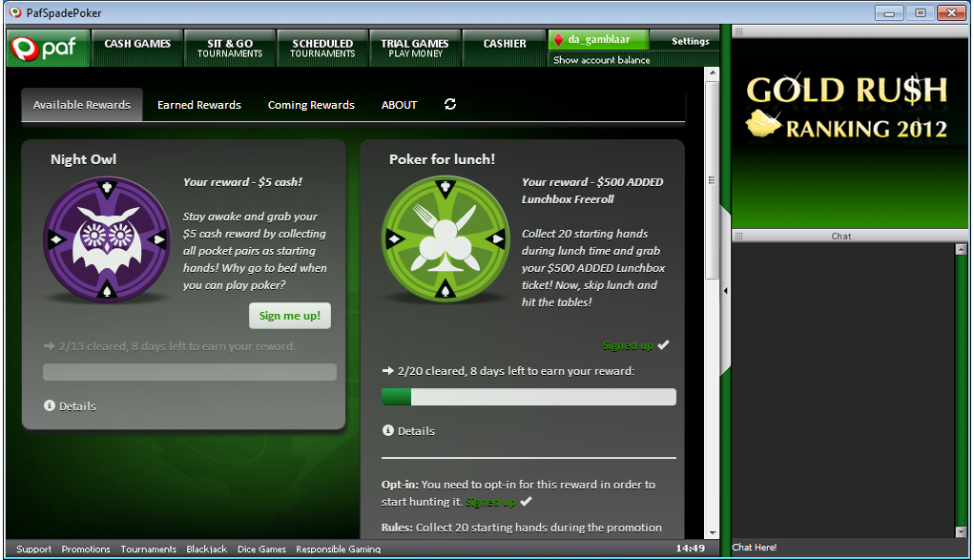Click the Chat panel header
Screen dimensions: 974x560
[850, 236]
